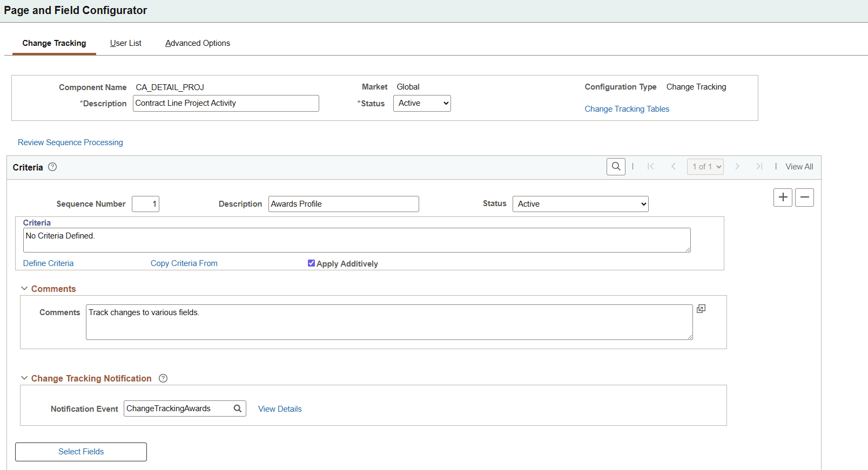Click Notification Event lookup magnifier icon
The height and width of the screenshot is (470, 868).
[x=237, y=408]
